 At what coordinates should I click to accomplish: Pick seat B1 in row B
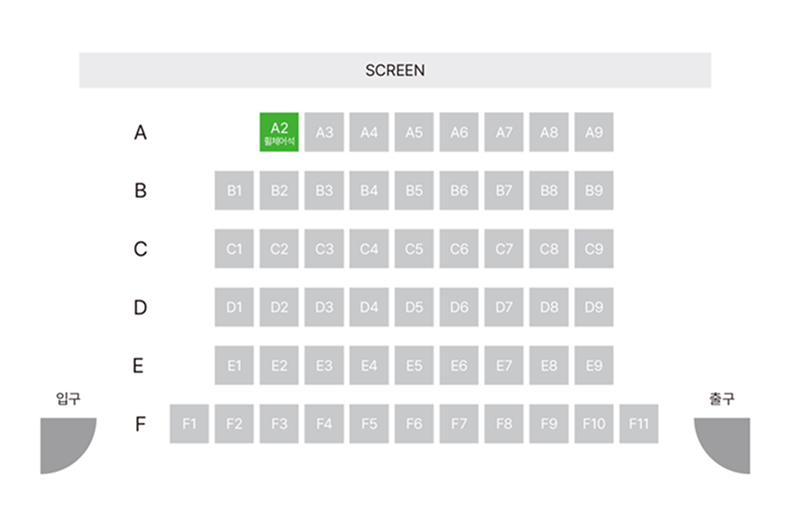coord(234,190)
